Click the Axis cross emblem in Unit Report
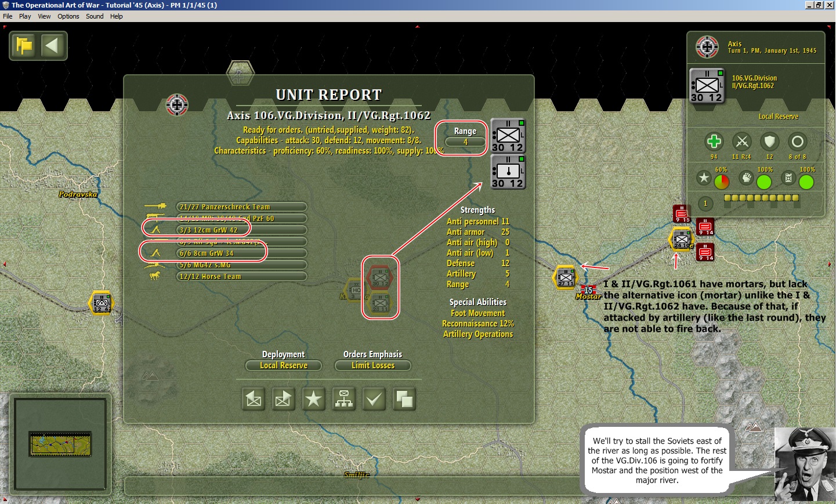The image size is (836, 504). 177,104
